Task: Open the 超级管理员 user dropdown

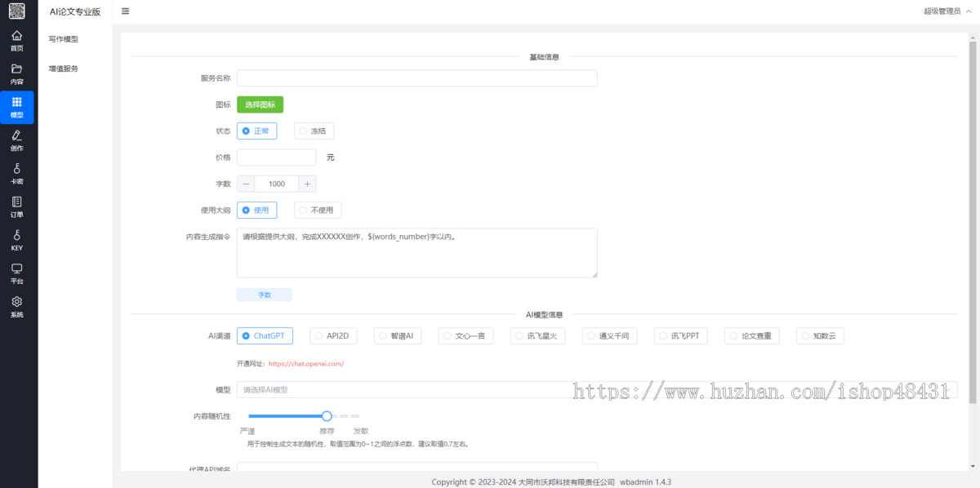Action: [x=946, y=11]
